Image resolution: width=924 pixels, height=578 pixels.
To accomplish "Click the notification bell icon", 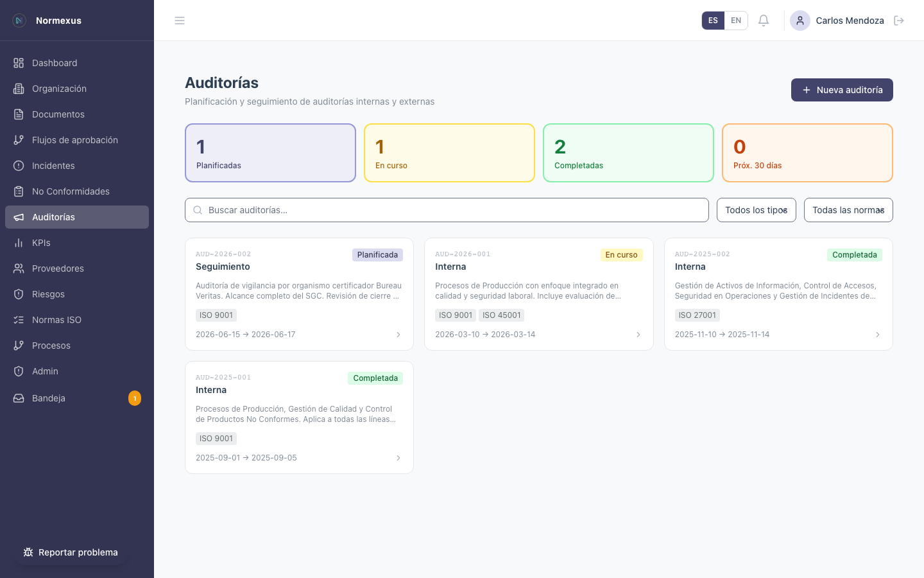I will (x=764, y=20).
